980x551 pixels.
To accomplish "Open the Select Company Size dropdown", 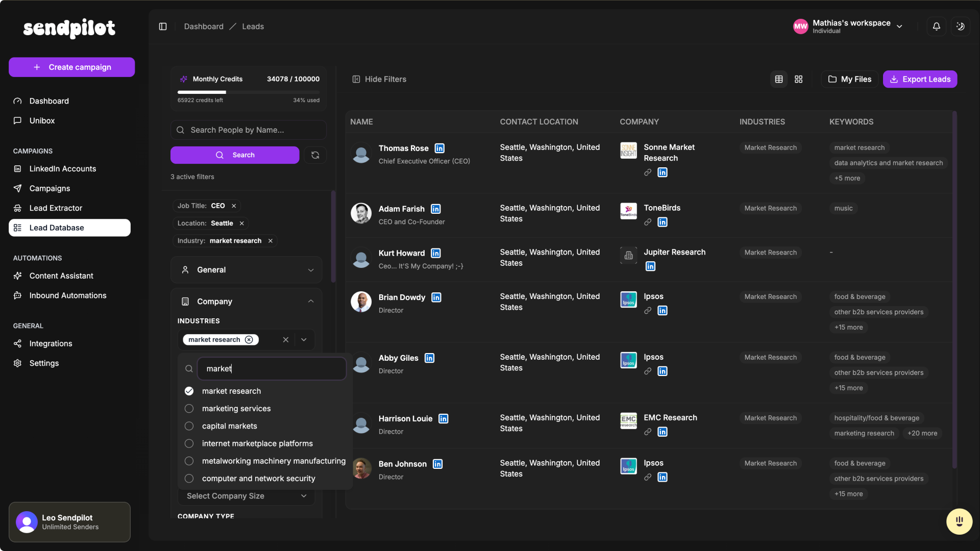I will tap(247, 496).
